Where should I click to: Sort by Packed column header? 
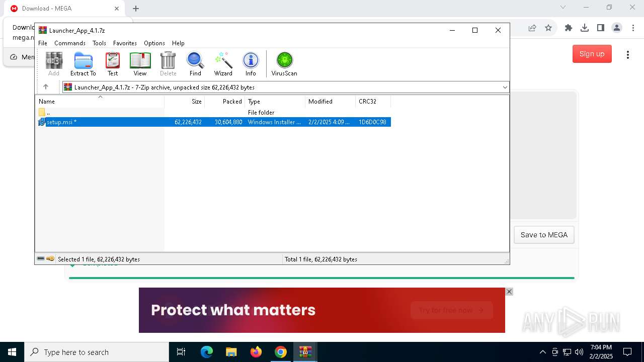225,101
